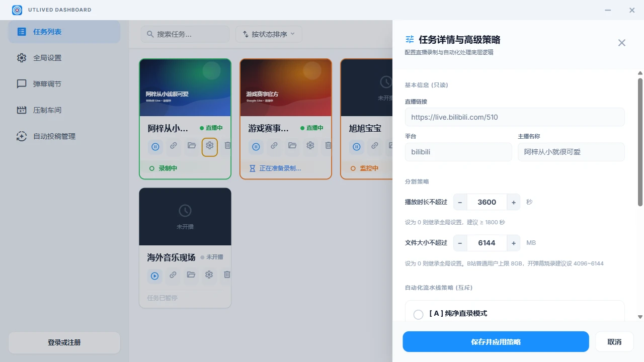Click the 旭旭宝宝 card title
Viewport: 644px width, 362px height.
tap(365, 129)
